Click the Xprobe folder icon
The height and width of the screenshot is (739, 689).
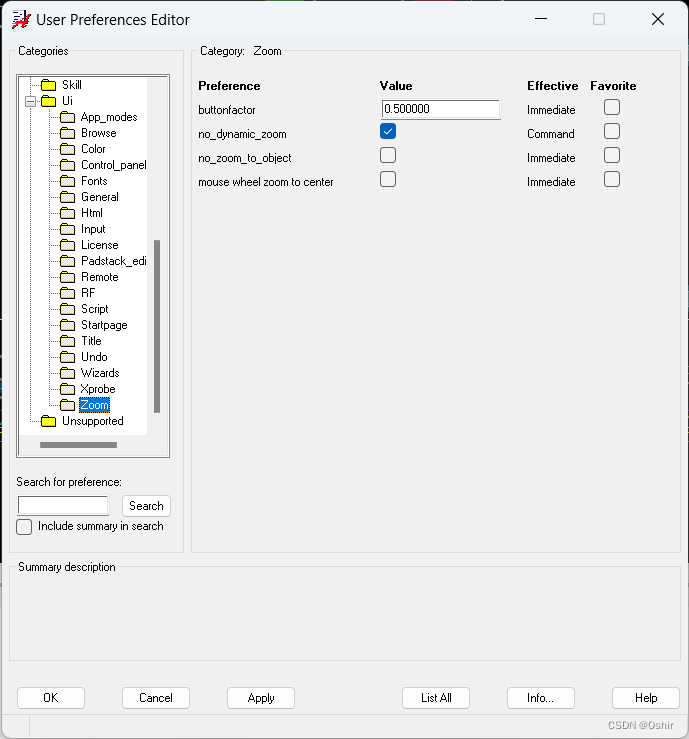(x=67, y=389)
